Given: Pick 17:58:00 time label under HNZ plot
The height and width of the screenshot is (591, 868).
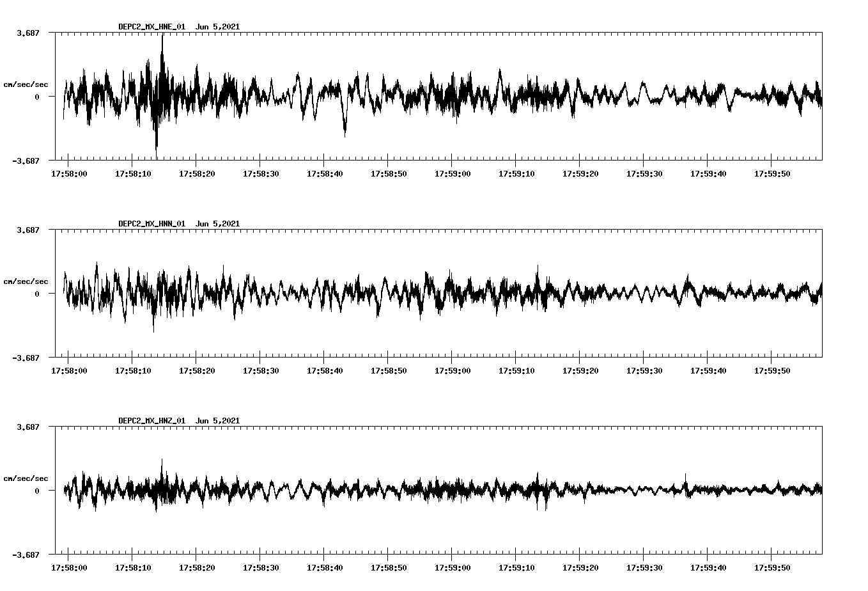Looking at the screenshot, I should tap(69, 567).
